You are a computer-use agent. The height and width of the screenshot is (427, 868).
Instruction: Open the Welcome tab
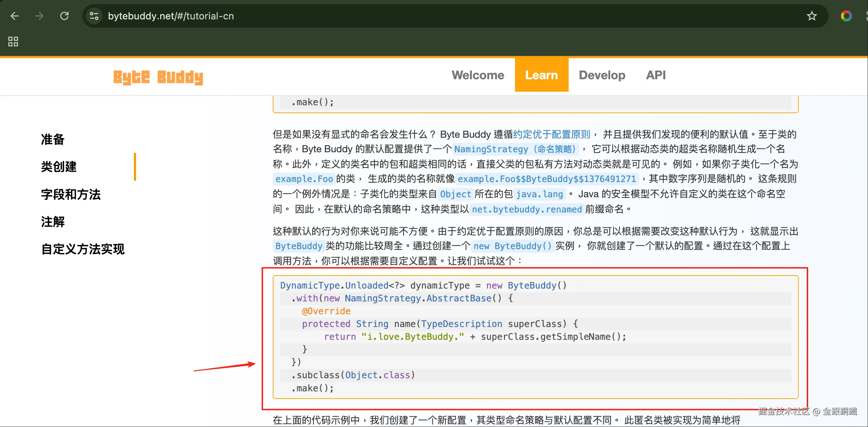(478, 75)
